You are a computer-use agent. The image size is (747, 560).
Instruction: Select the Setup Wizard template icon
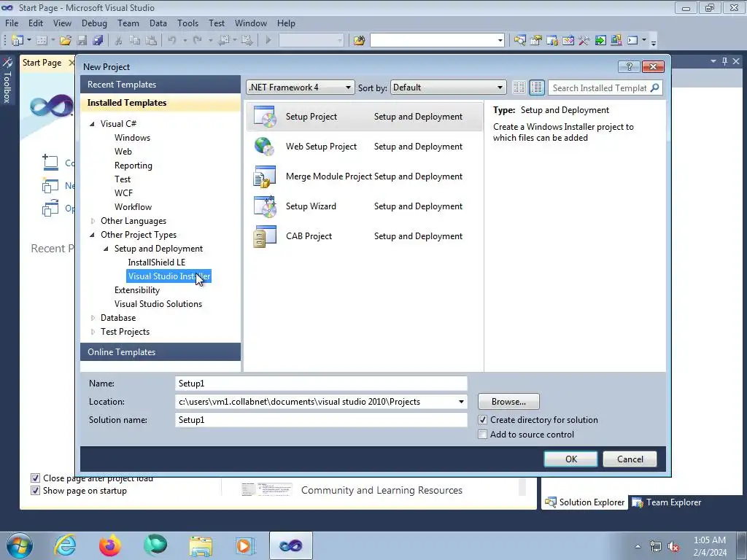coord(265,206)
